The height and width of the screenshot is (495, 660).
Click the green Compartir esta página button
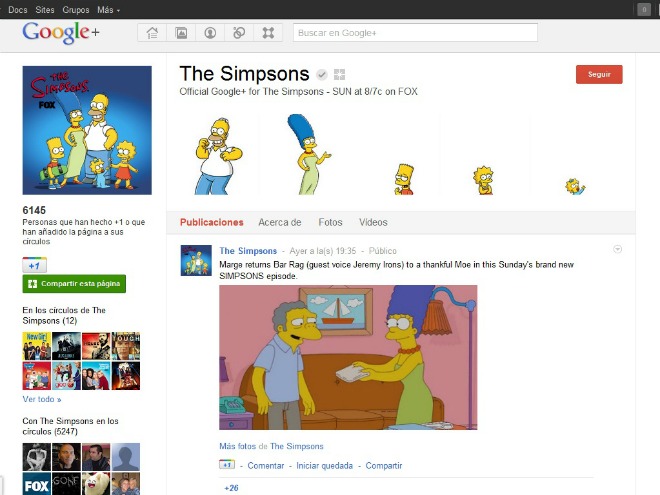coord(74,284)
